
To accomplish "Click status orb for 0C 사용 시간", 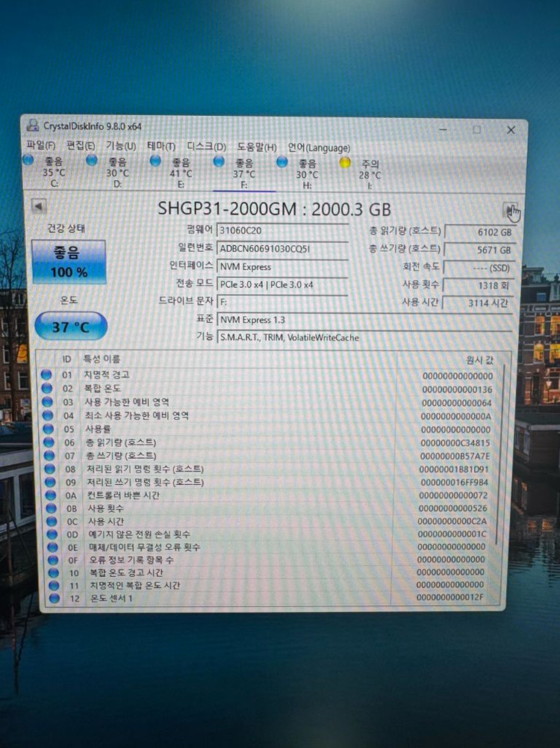I will click(x=52, y=522).
